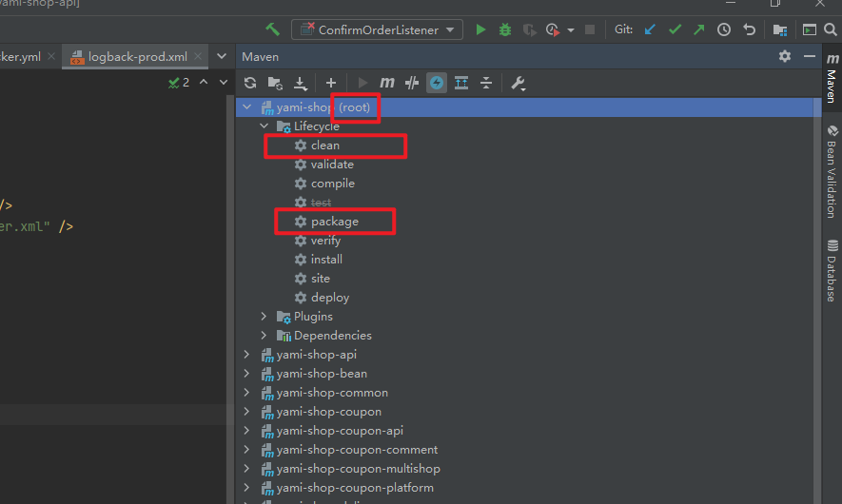Viewport: 842px width, 504px height.
Task: Expand the yami-shop-api module
Action: [247, 355]
